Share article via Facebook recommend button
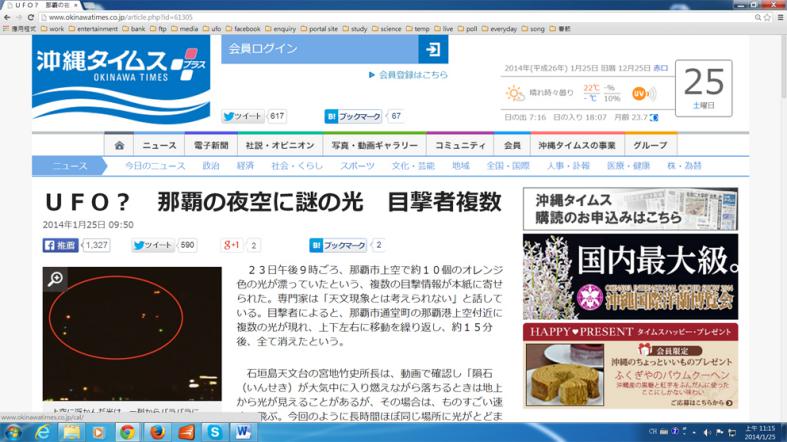The image size is (787, 442). coord(61,245)
